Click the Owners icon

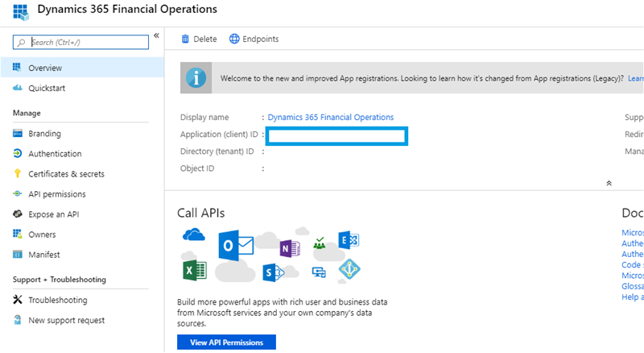pyautogui.click(x=18, y=235)
